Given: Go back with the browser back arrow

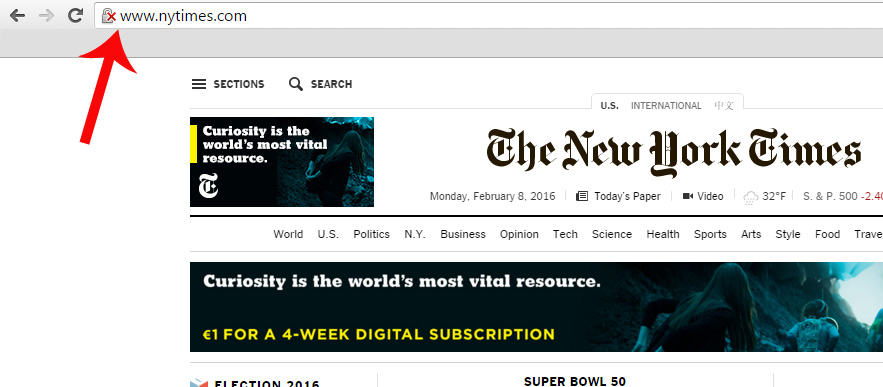Looking at the screenshot, I should pos(18,16).
